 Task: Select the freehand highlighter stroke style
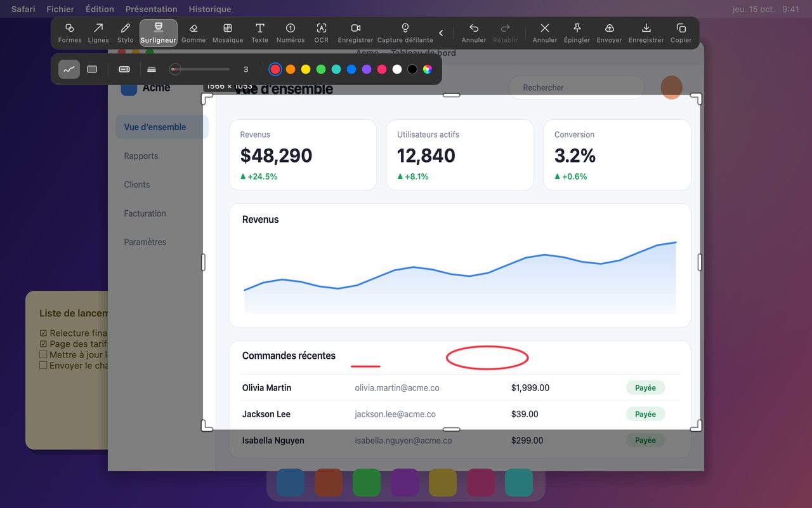69,69
